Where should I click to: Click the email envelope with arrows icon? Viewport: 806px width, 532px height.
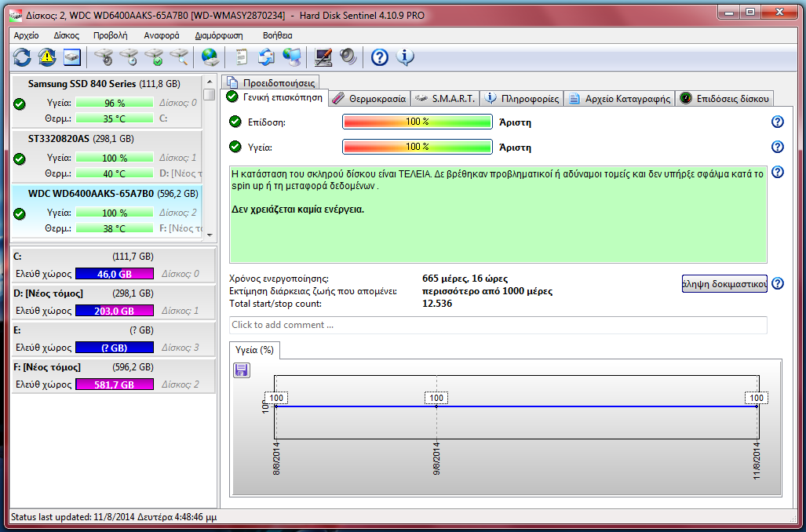[x=266, y=57]
